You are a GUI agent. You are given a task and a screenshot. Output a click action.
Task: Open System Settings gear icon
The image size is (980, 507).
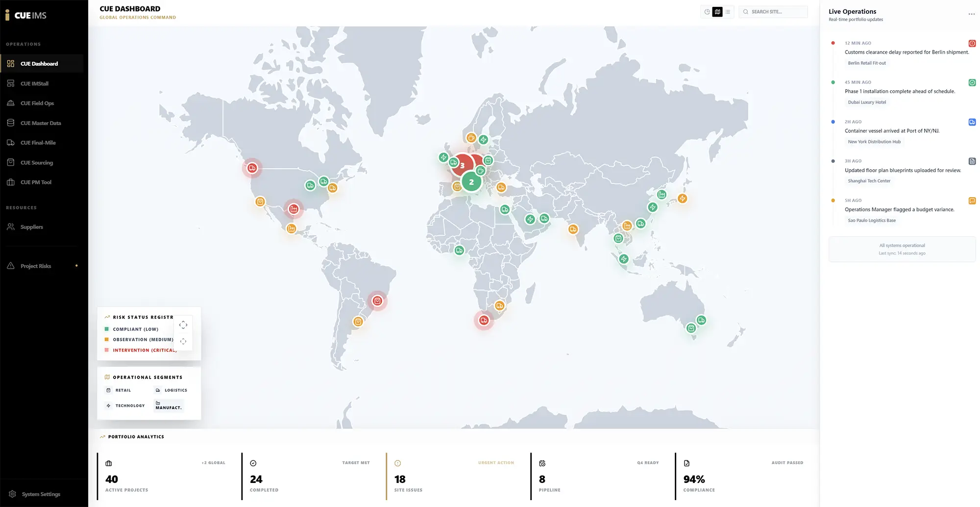click(13, 494)
